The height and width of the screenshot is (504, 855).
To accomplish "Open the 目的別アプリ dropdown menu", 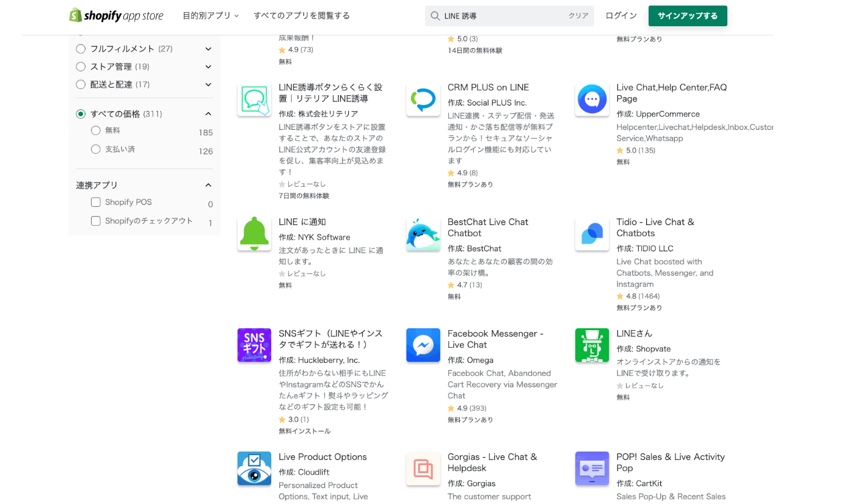I will tap(211, 16).
